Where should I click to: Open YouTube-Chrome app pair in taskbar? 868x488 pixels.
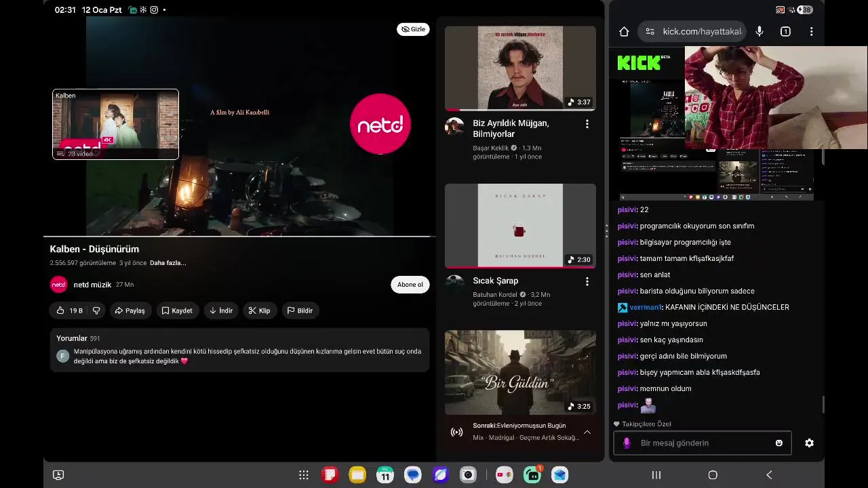pos(505,475)
